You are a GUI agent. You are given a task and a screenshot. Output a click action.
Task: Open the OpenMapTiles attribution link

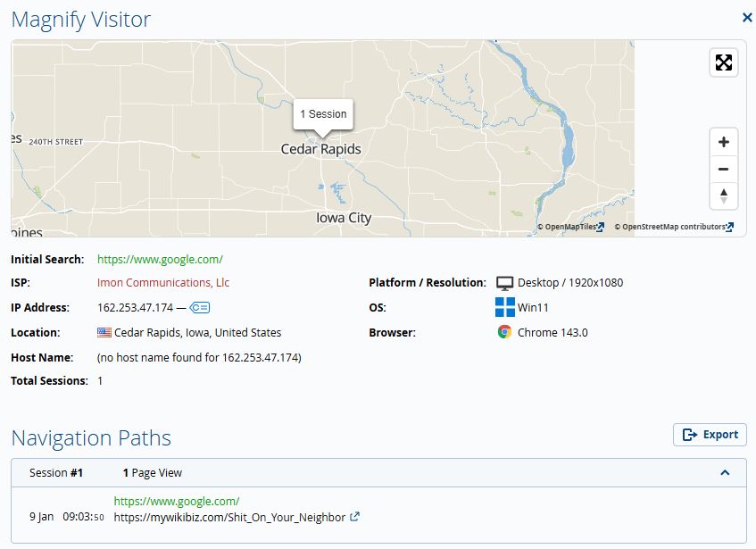(x=570, y=227)
